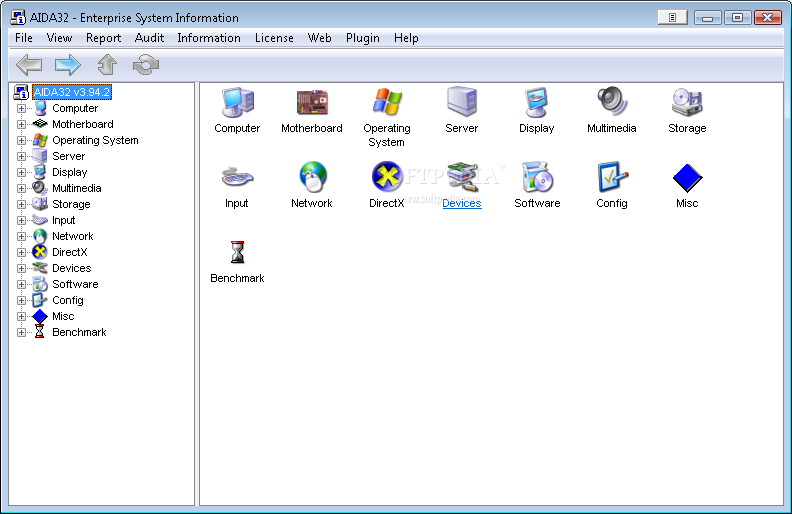Open the Software icon in right pane
Image resolution: width=792 pixels, height=514 pixels.
(x=537, y=177)
